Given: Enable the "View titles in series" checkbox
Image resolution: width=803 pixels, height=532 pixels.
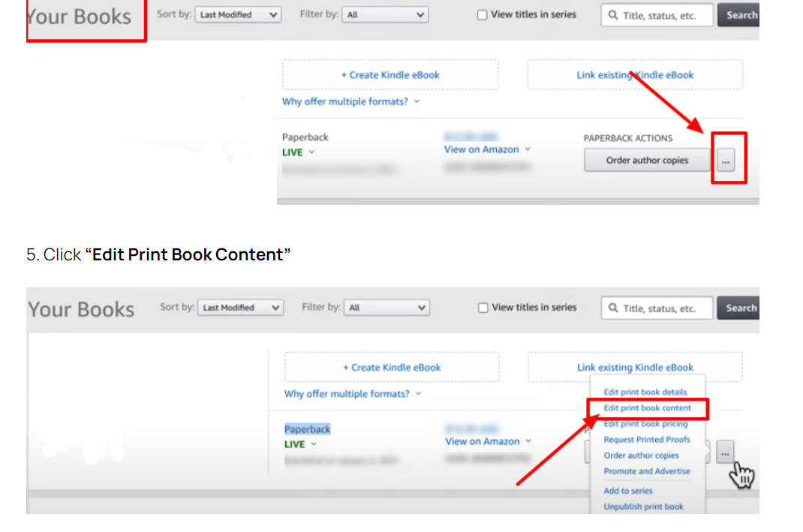Looking at the screenshot, I should coord(481,14).
